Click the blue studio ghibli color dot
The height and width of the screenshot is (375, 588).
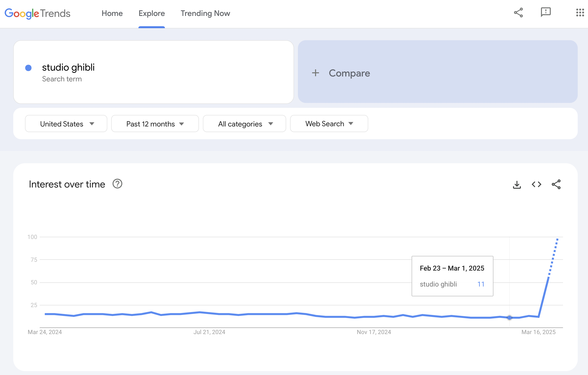point(28,68)
